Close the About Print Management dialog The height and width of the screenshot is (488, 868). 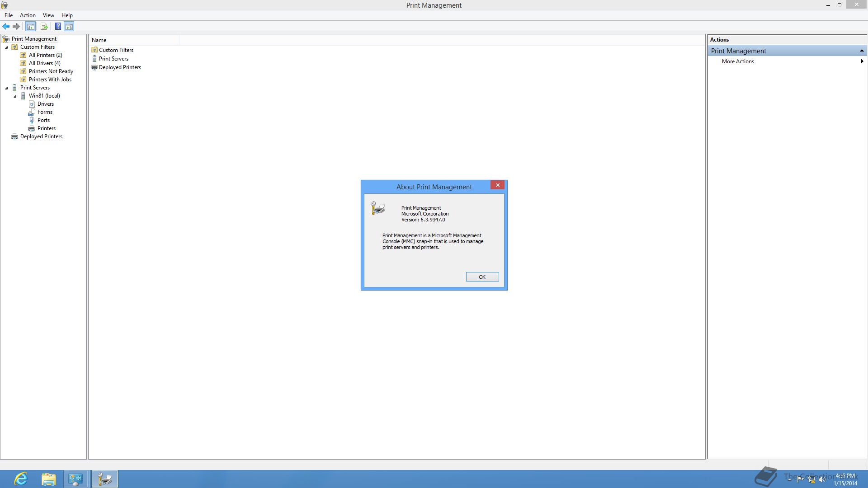coord(497,185)
